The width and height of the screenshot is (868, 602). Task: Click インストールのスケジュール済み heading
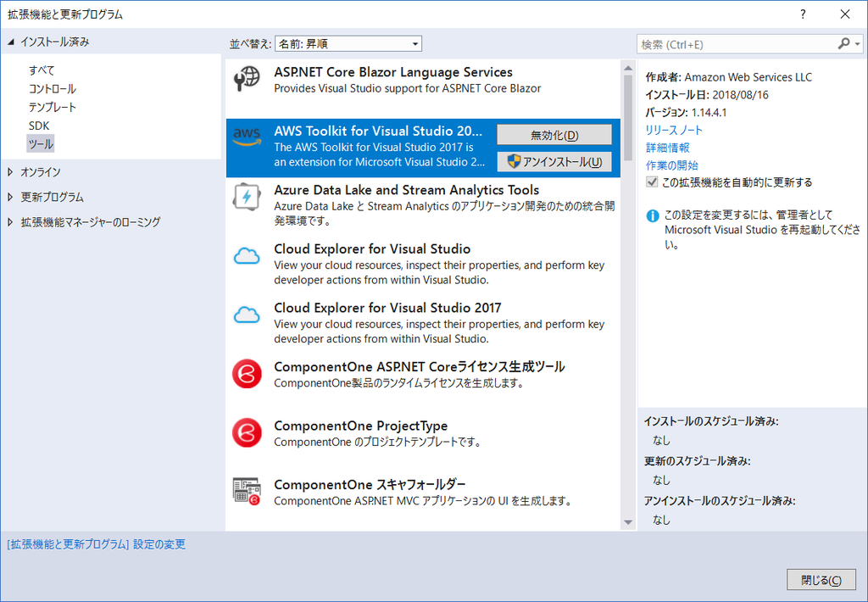tap(711, 421)
